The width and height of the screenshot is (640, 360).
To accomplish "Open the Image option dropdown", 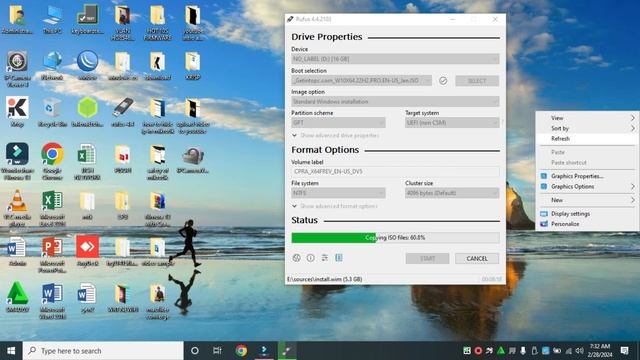I will pos(395,101).
